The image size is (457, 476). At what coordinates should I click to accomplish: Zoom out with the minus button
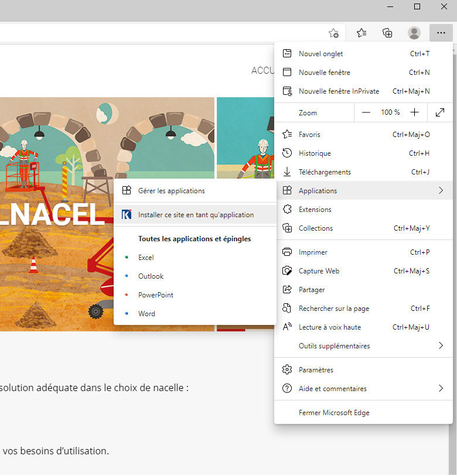366,112
